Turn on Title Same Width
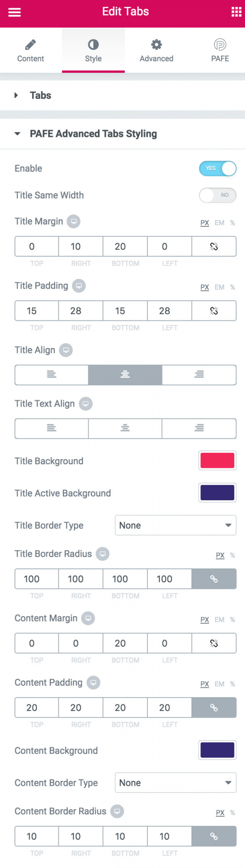The image size is (245, 868). click(218, 195)
